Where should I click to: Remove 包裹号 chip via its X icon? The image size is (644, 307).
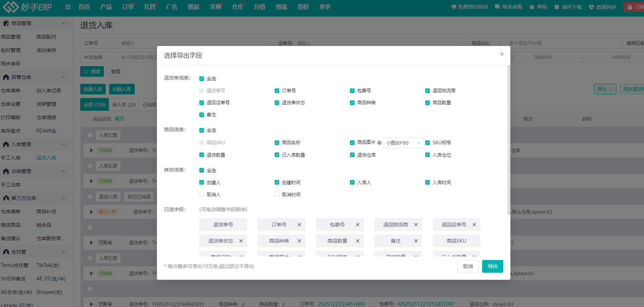(358, 225)
